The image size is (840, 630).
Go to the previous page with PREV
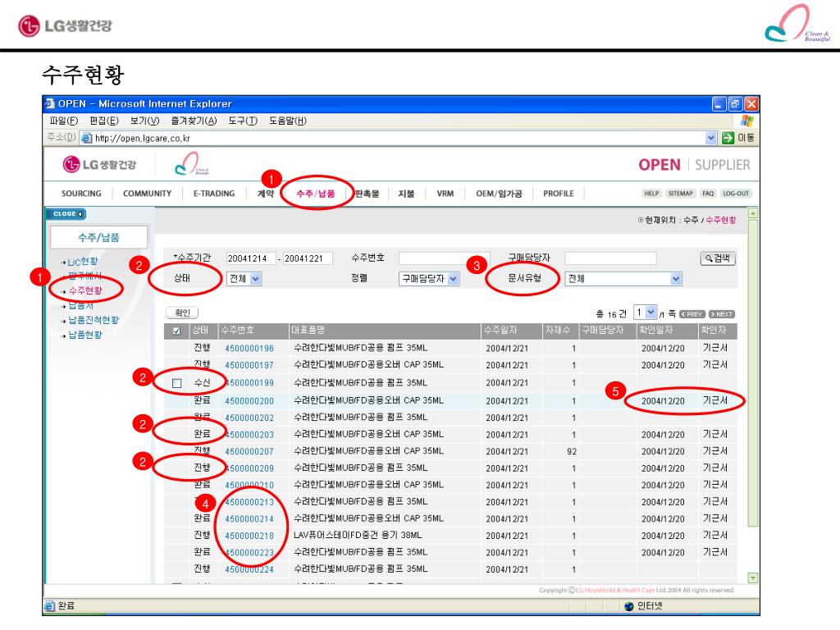[692, 314]
